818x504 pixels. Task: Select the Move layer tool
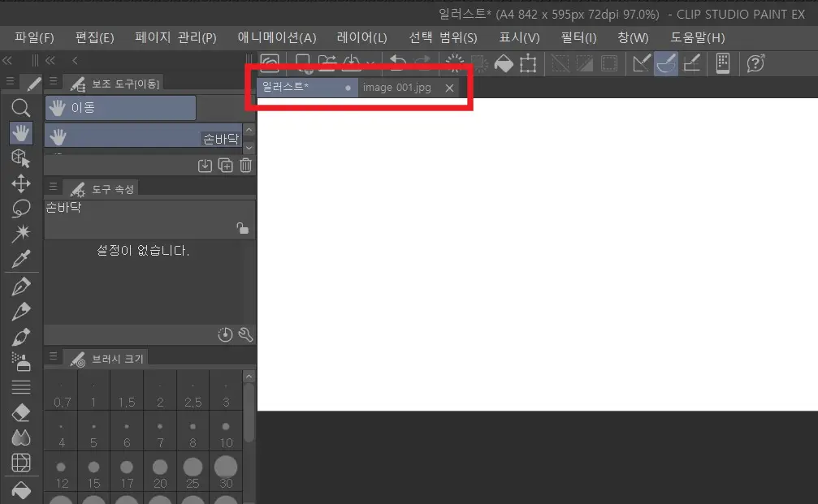tap(21, 183)
